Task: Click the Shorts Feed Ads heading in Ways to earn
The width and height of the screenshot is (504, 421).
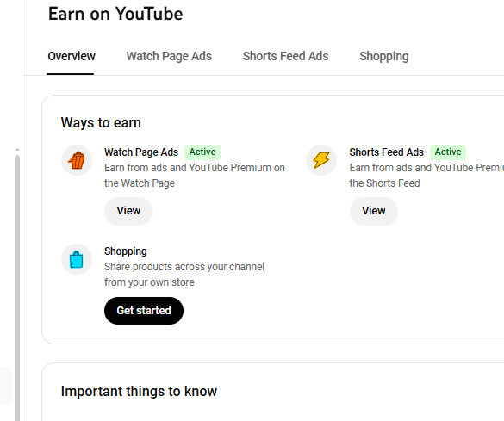Action: click(386, 152)
